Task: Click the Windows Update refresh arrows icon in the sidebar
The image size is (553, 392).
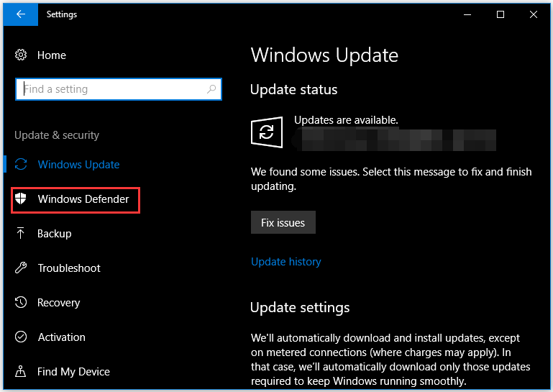Action: 21,164
